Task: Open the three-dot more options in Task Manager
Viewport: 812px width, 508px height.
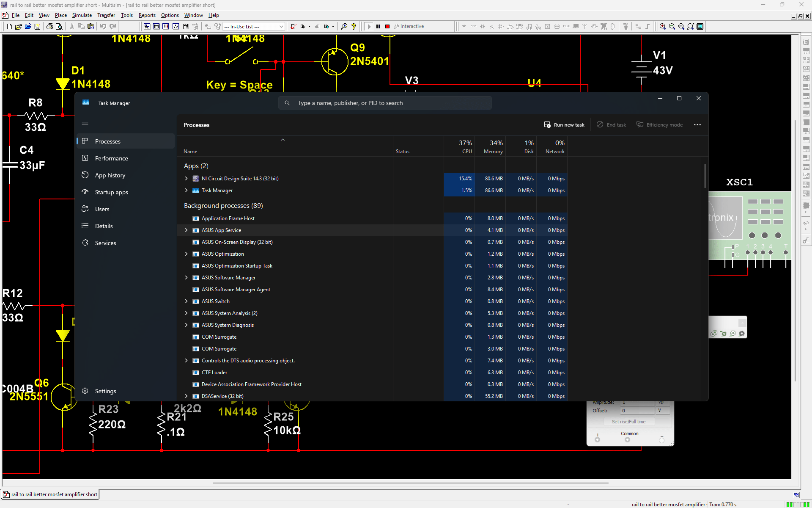Action: [x=697, y=125]
